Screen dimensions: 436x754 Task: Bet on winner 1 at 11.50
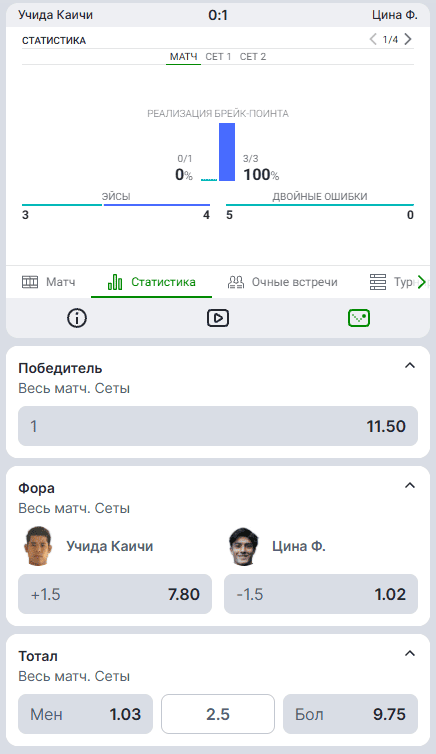click(218, 426)
